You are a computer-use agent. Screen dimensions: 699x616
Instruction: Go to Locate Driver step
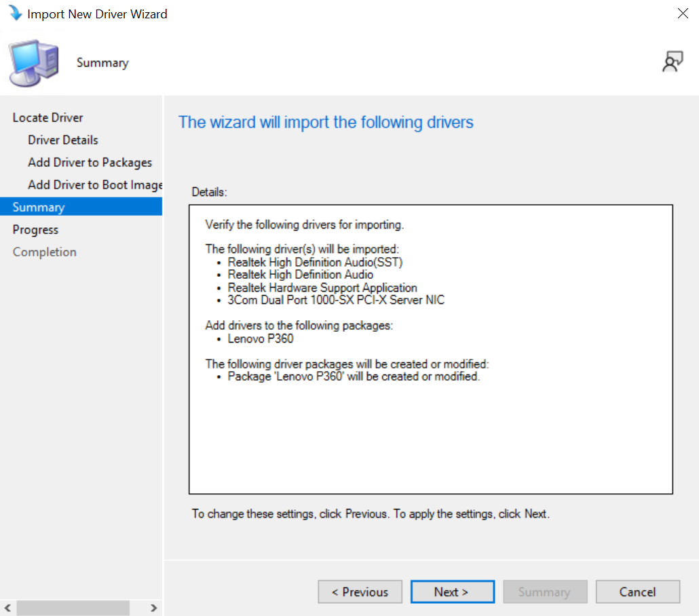pyautogui.click(x=48, y=117)
